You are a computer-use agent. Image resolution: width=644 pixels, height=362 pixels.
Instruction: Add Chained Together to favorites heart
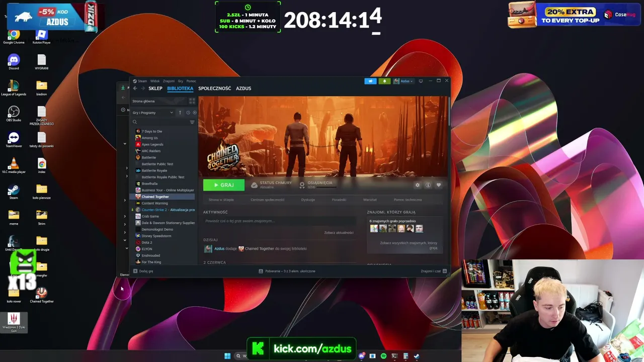439,185
